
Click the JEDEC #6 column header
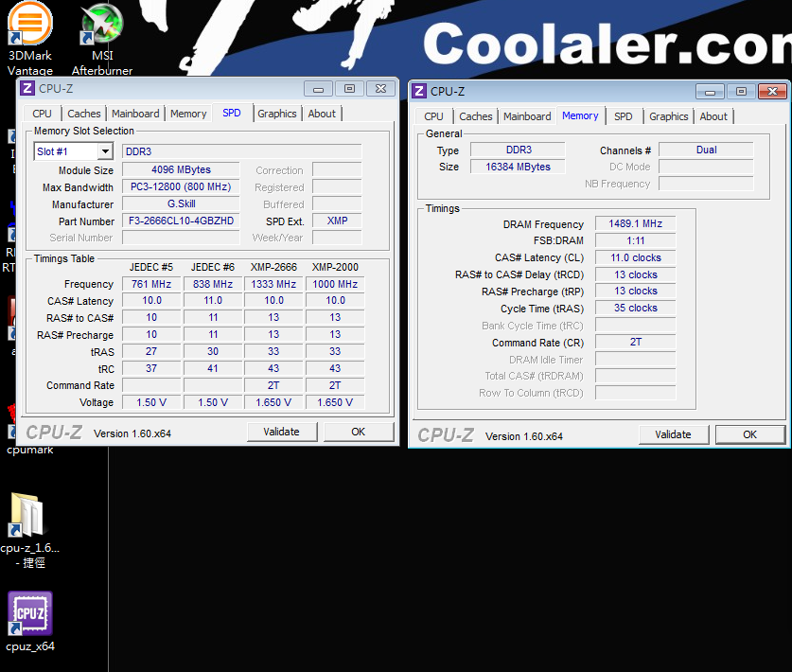click(213, 267)
